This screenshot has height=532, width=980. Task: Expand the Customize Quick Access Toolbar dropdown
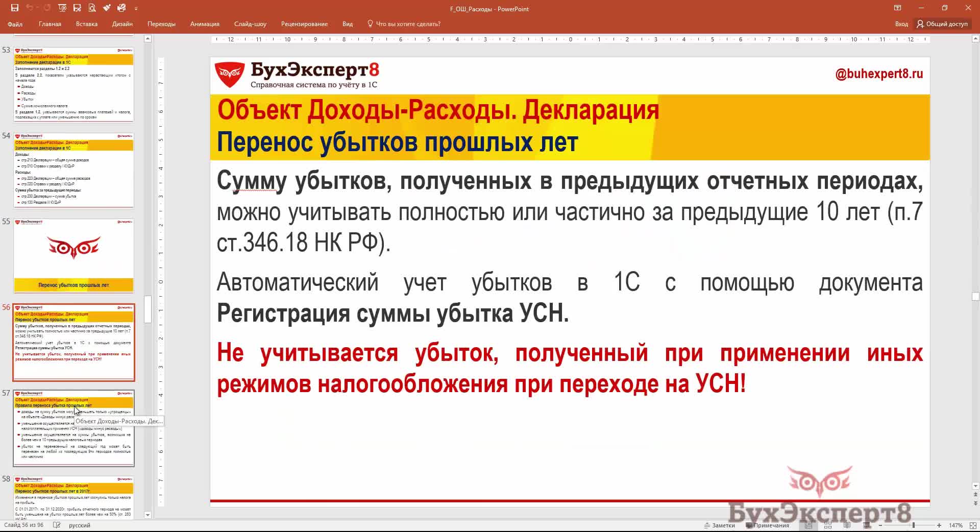(x=136, y=9)
